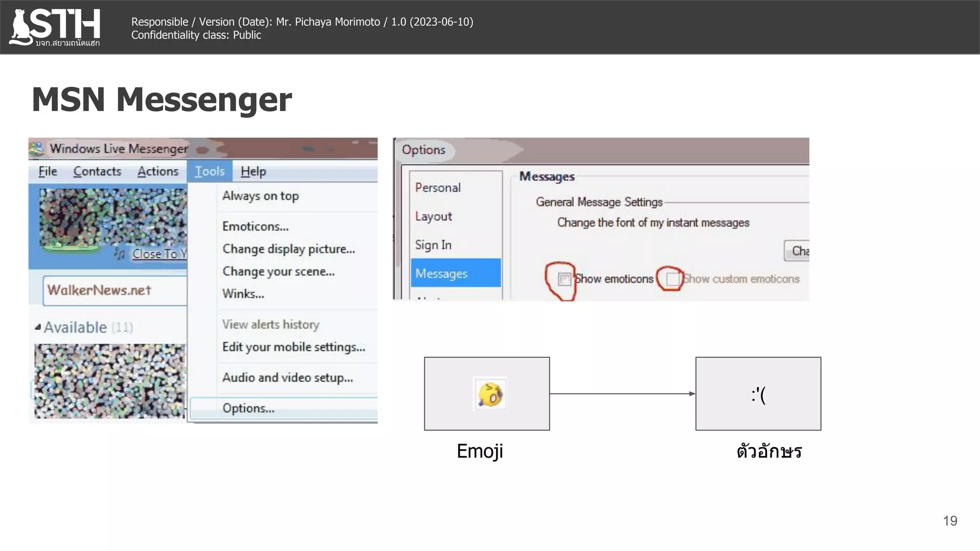Select Winks... menu entry
The image size is (980, 551).
click(x=243, y=294)
